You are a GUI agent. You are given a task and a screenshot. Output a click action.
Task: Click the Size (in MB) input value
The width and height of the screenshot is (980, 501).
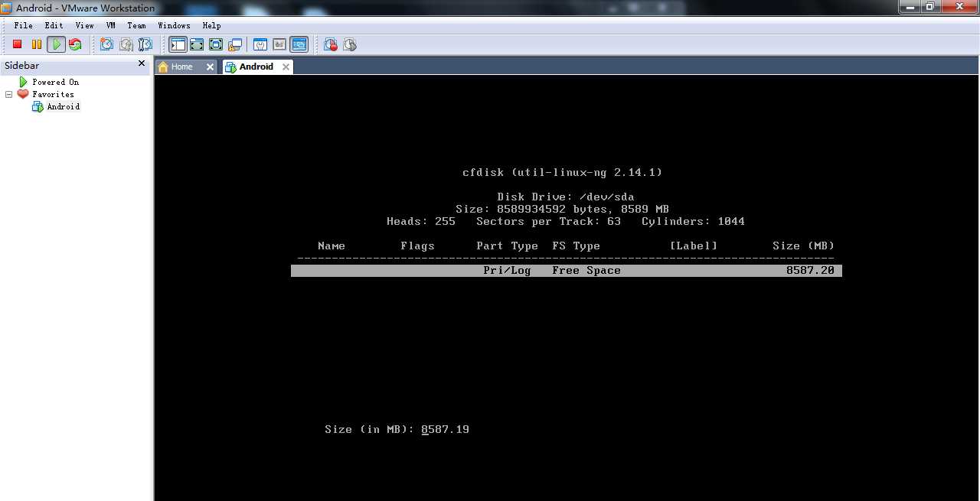click(445, 429)
